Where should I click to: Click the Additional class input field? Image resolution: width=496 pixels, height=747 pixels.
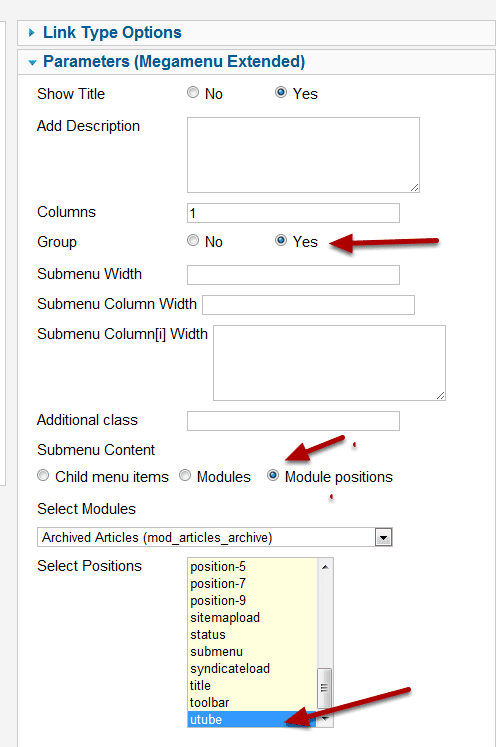pos(294,421)
